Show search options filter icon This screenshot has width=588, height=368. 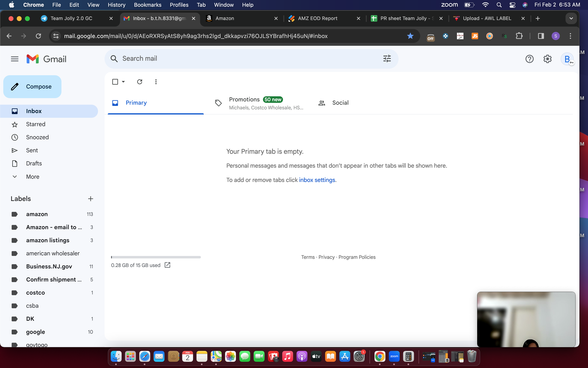(387, 59)
